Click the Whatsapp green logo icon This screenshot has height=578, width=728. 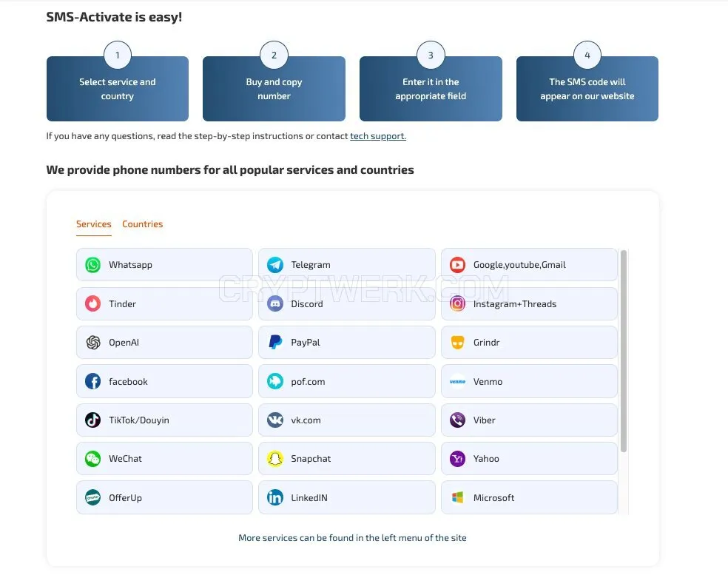[93, 265]
